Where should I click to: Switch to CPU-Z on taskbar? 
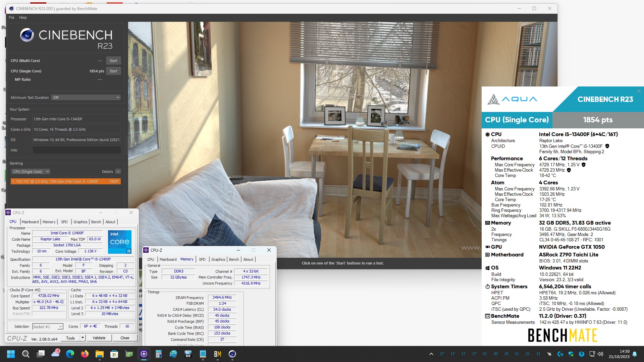144,354
